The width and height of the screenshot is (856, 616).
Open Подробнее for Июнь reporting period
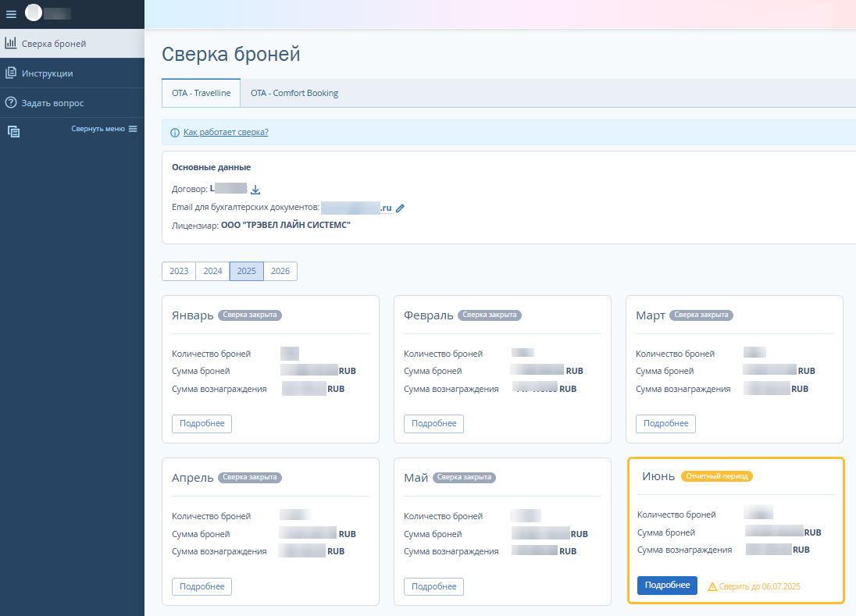click(667, 586)
